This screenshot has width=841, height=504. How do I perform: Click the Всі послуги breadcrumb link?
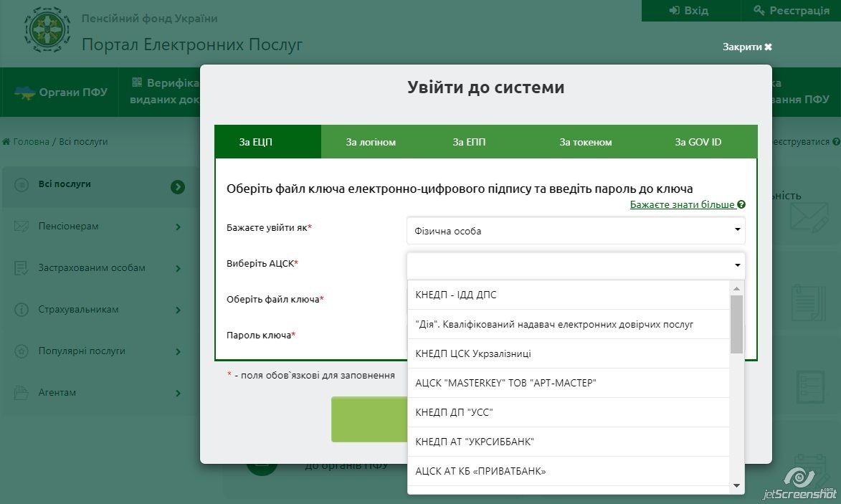pyautogui.click(x=83, y=141)
